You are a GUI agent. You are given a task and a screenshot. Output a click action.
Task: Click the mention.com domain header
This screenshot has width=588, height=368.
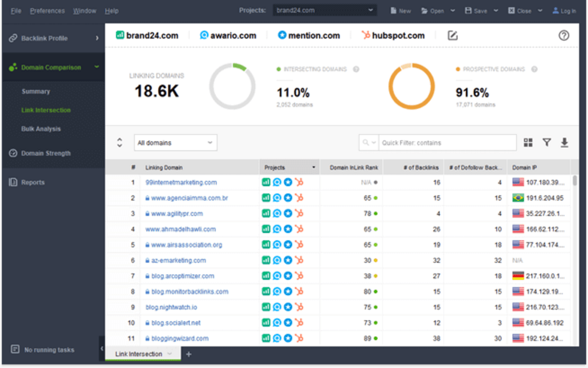click(x=309, y=36)
